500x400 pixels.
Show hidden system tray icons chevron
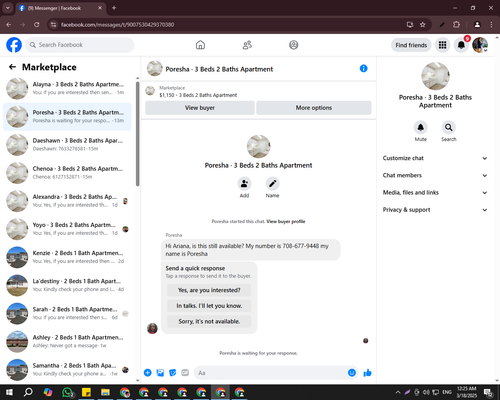pyautogui.click(x=398, y=392)
